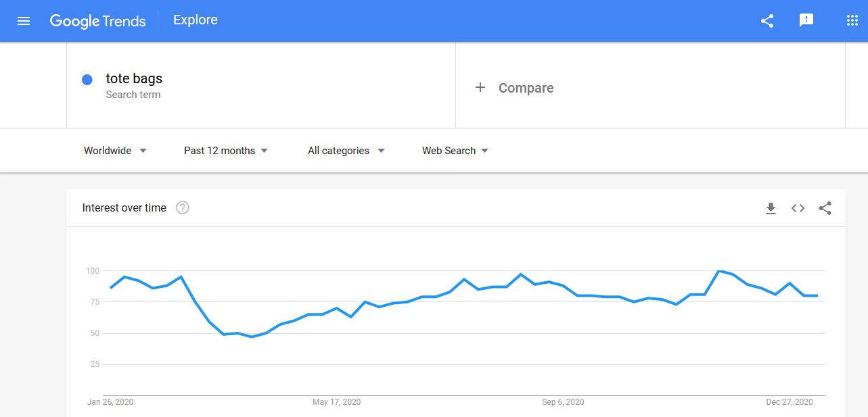Click the share icon in header
868x417 pixels.
(x=767, y=21)
